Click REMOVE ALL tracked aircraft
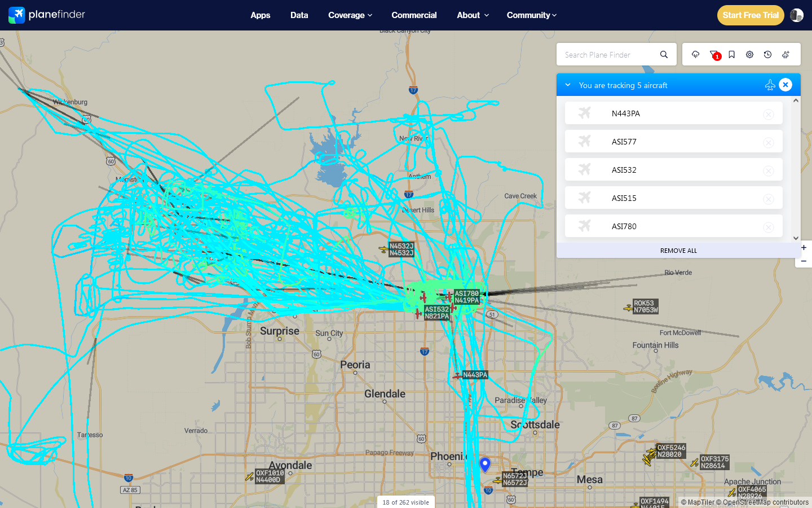This screenshot has height=508, width=812. [678, 251]
